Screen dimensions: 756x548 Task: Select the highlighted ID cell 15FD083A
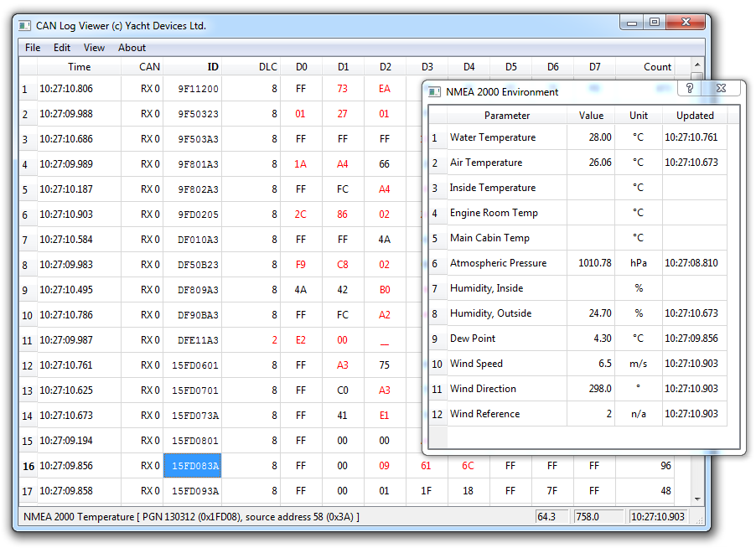[193, 466]
